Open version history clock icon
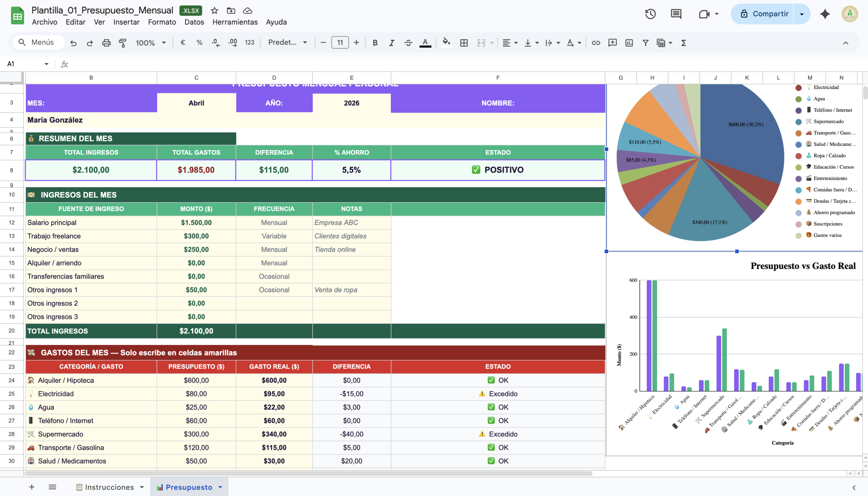The height and width of the screenshot is (496, 868). [x=650, y=14]
